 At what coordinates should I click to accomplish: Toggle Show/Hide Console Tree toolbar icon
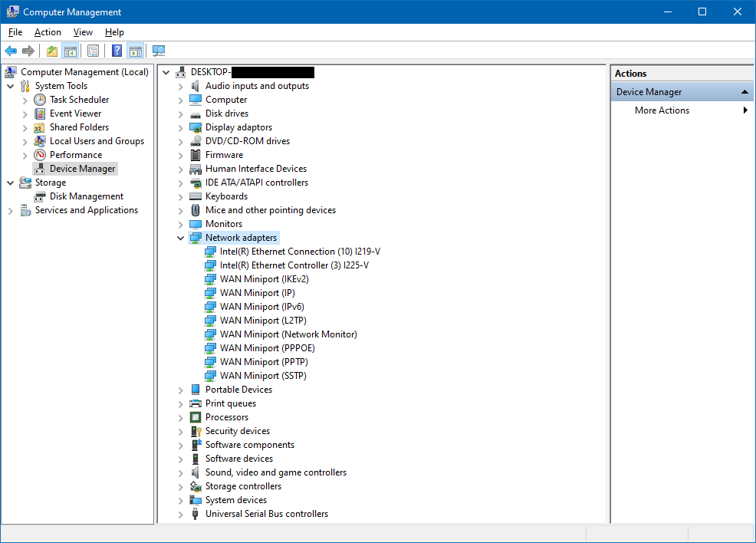(x=71, y=51)
